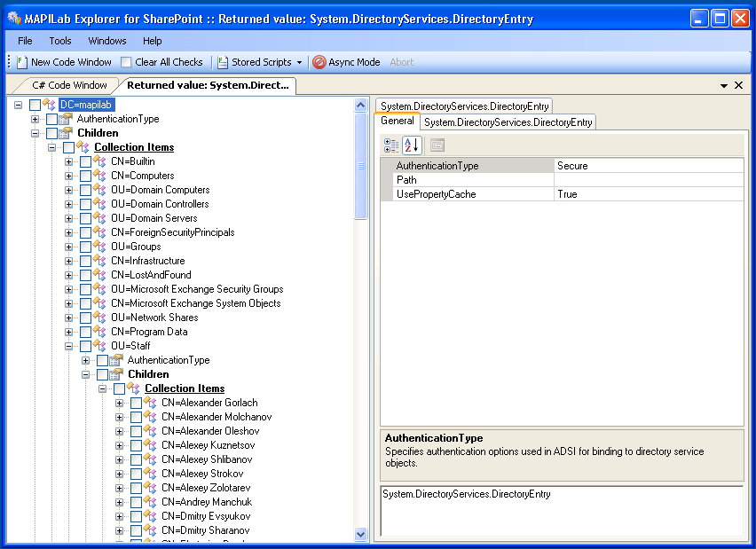Click the icon beside OU=Domain Controllers
756x549 pixels.
tap(99, 204)
